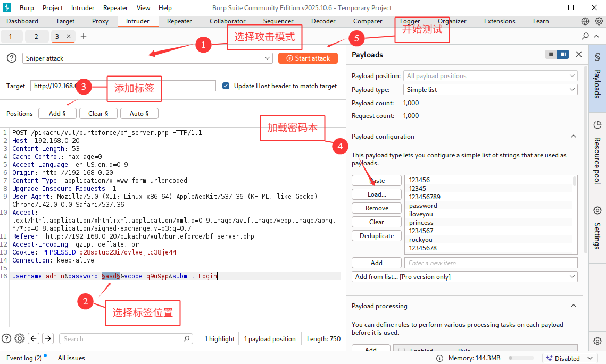
Task: Collapse the Payload processing section
Action: coord(574,306)
